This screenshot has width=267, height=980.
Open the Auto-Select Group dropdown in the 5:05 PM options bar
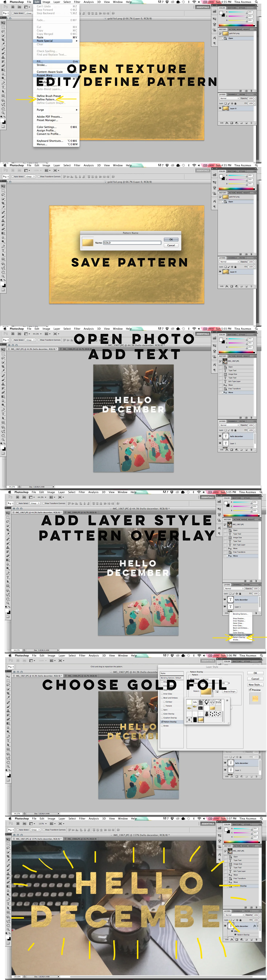[35, 503]
